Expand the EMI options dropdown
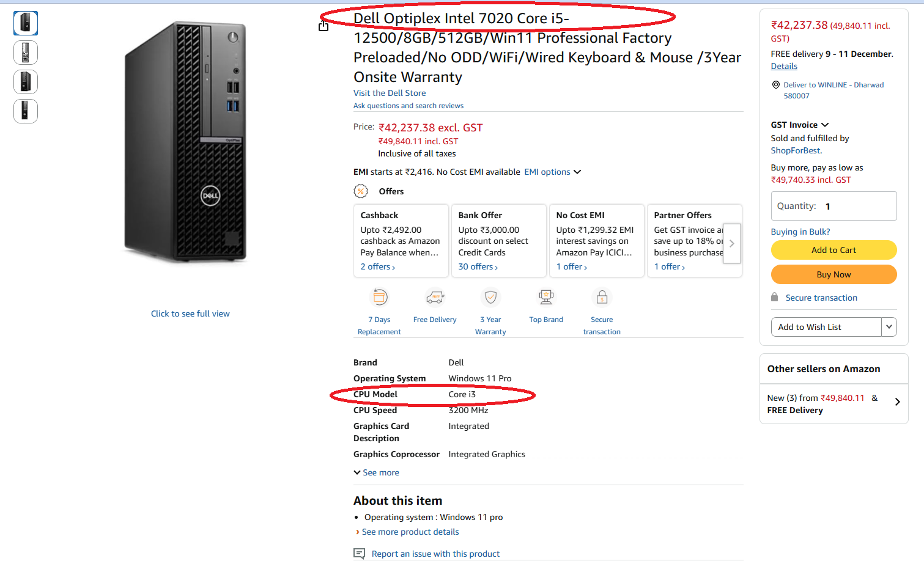 coord(552,172)
